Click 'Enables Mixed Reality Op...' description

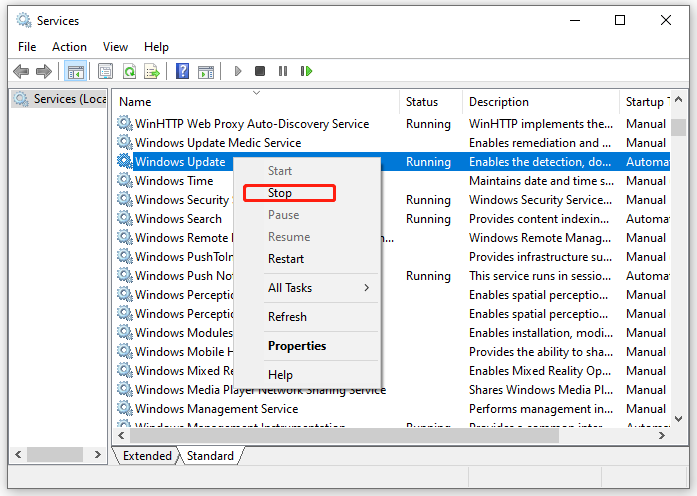point(540,371)
